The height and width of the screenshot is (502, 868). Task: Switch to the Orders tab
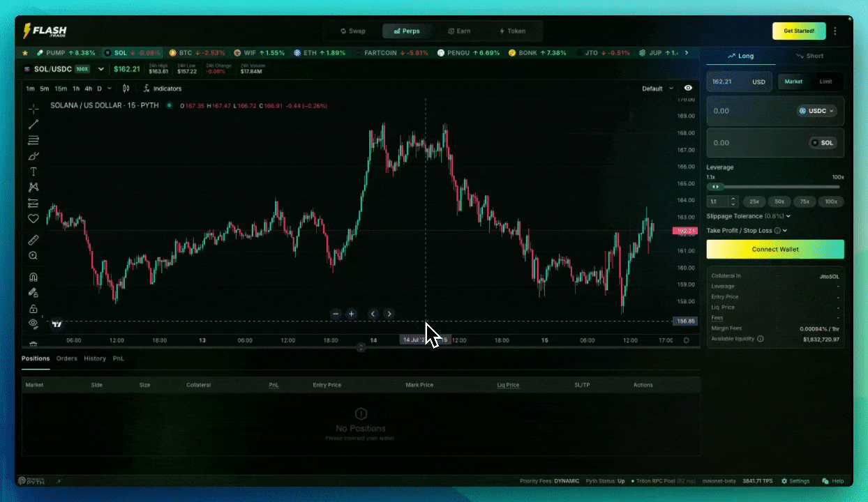click(x=67, y=358)
